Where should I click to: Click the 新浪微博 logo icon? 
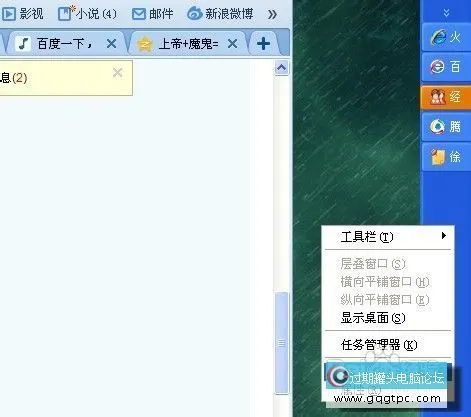(x=195, y=14)
